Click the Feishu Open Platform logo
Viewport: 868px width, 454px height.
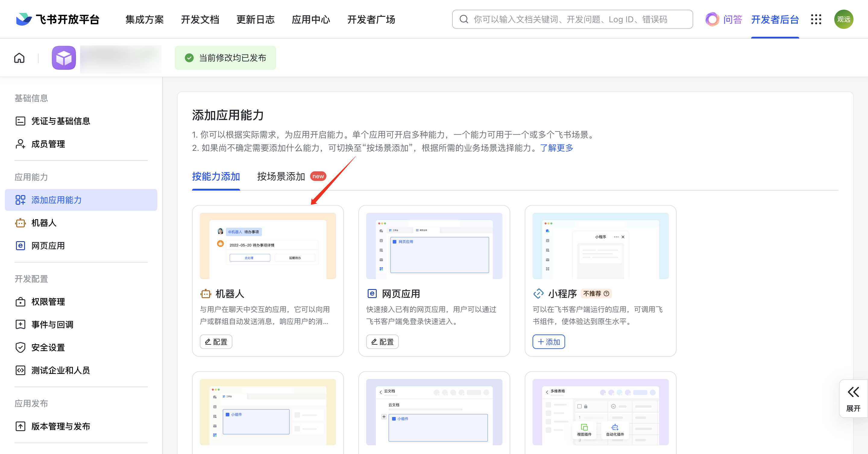58,19
